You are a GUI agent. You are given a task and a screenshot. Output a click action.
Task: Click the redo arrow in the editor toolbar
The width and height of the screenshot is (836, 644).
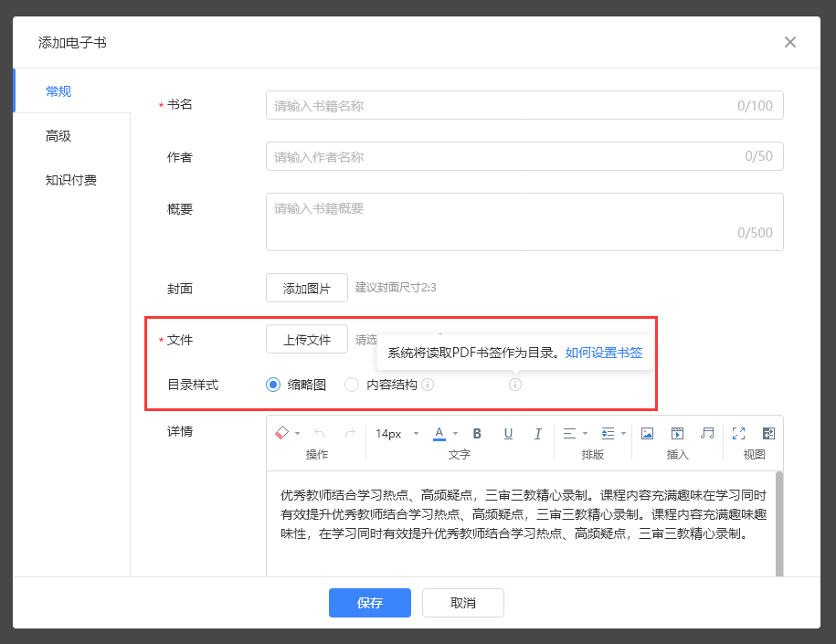(351, 433)
